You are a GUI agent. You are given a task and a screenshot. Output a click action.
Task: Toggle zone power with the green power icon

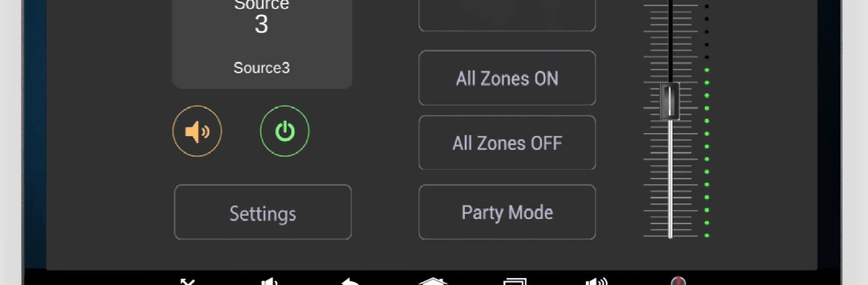coord(285,131)
